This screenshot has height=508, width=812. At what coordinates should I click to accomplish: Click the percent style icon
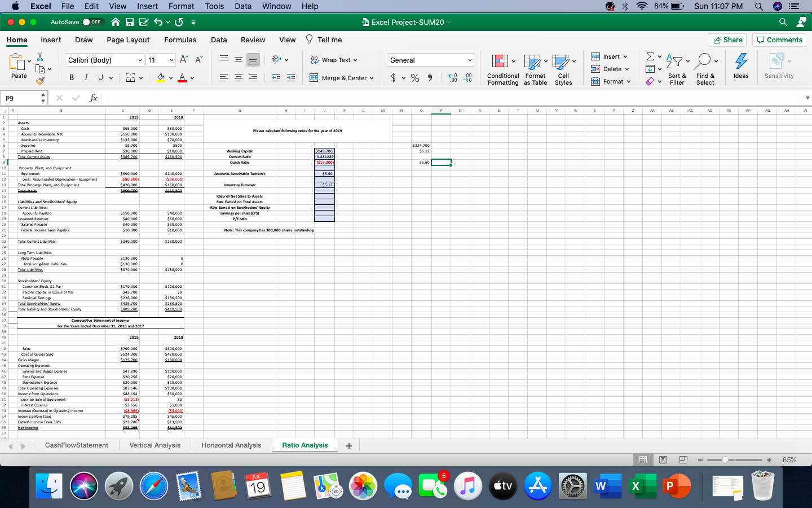tap(415, 78)
